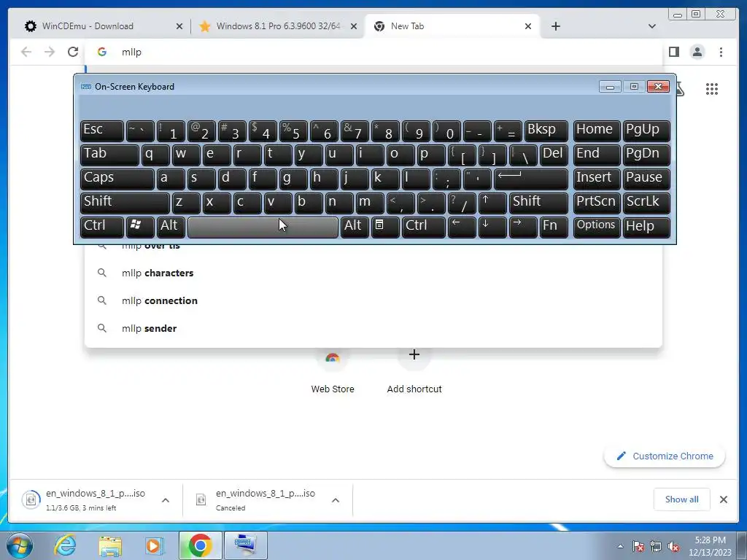
Task: Click Options key on On-Screen Keyboard
Action: click(597, 227)
